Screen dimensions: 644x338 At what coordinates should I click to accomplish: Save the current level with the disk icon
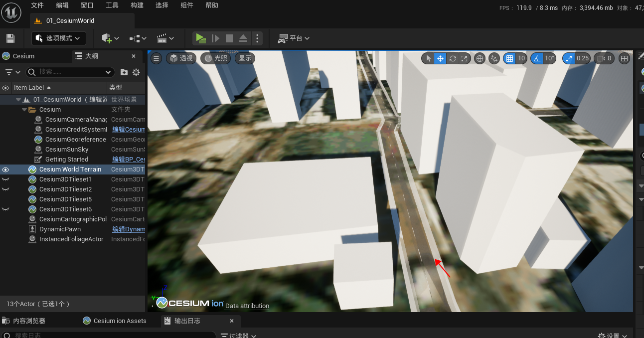point(10,38)
